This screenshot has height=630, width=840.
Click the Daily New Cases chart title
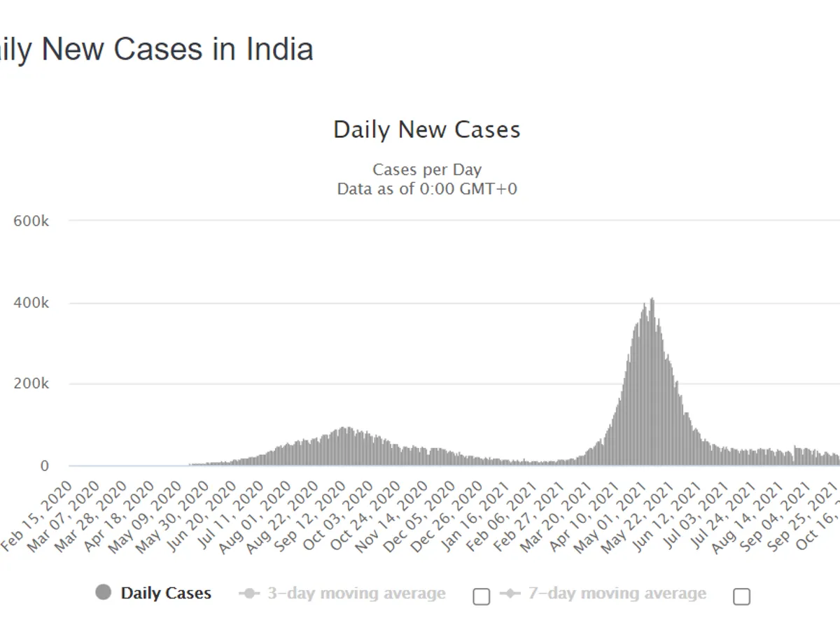coord(427,130)
